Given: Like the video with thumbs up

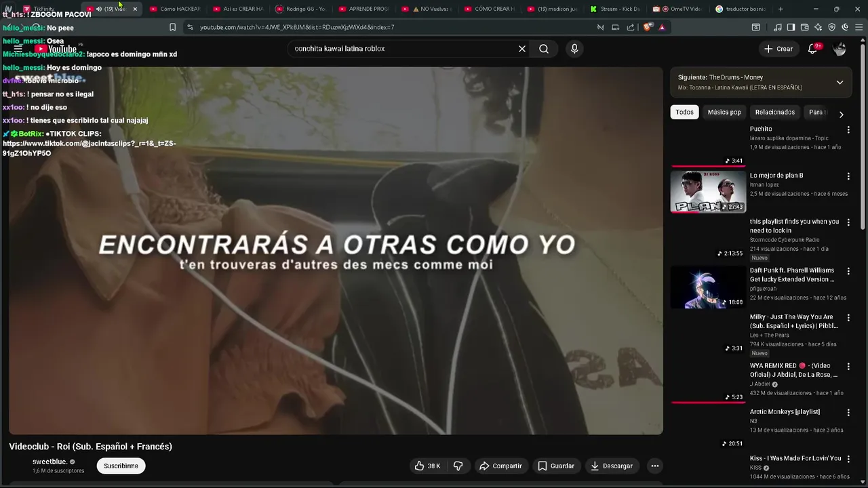Looking at the screenshot, I should pyautogui.click(x=427, y=466).
